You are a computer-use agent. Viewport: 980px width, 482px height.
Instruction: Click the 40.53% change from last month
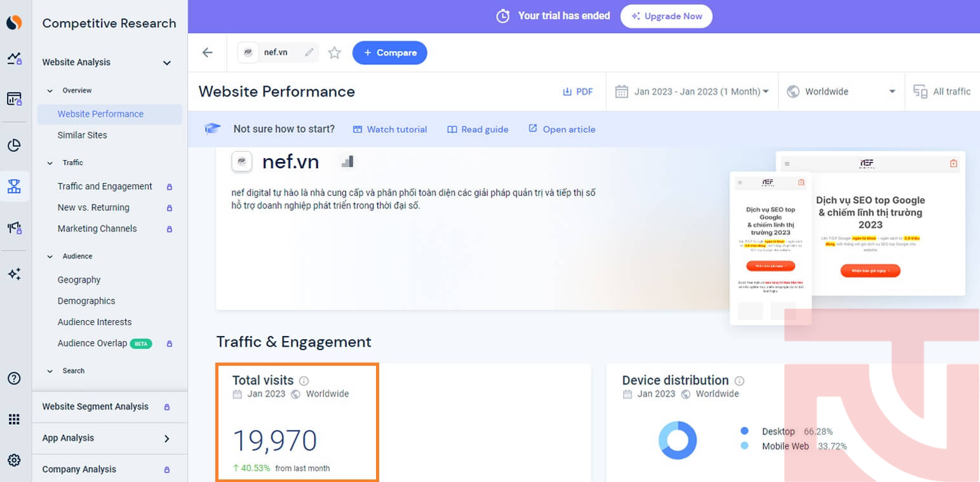pyautogui.click(x=252, y=469)
